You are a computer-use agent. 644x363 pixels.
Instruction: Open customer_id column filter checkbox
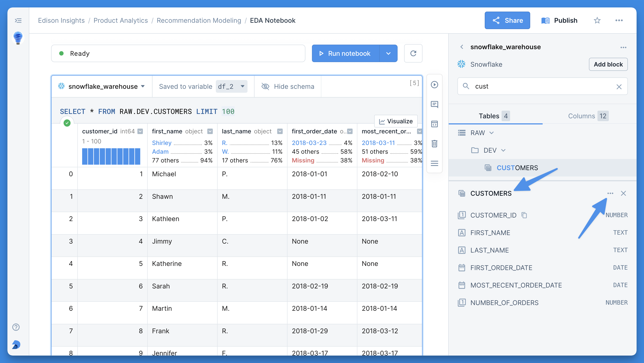coord(140,131)
